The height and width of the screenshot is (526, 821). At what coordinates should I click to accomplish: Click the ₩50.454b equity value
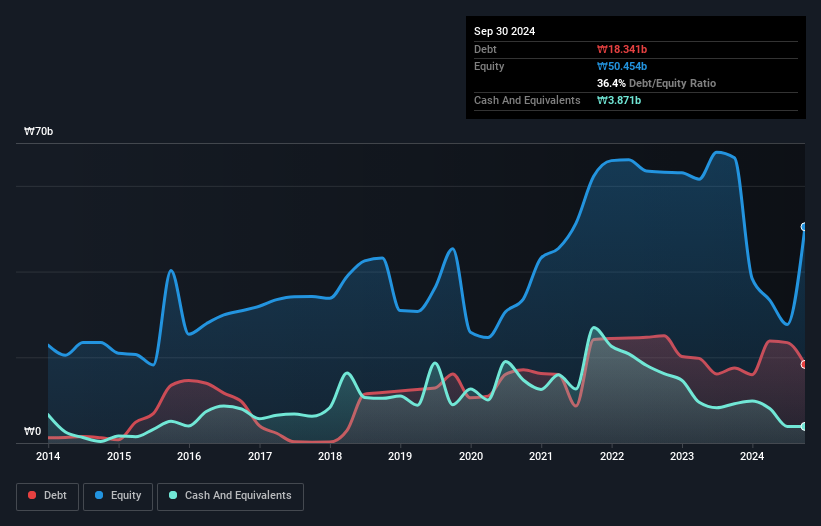coord(622,66)
